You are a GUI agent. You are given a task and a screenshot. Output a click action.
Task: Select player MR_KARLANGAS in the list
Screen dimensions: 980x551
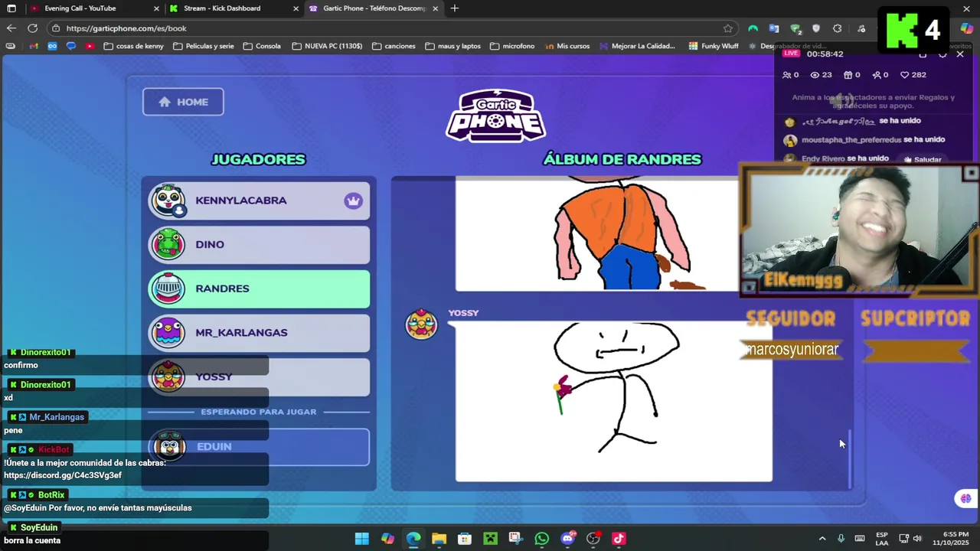click(259, 333)
